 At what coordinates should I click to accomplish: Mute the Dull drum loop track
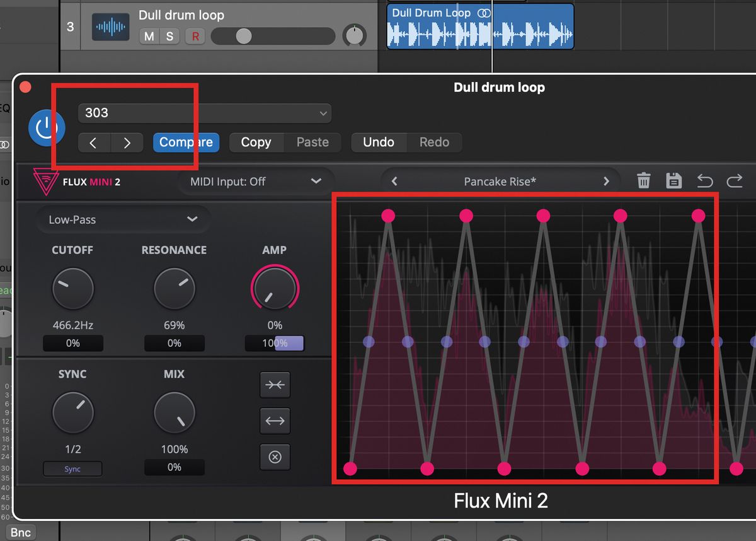pos(151,37)
